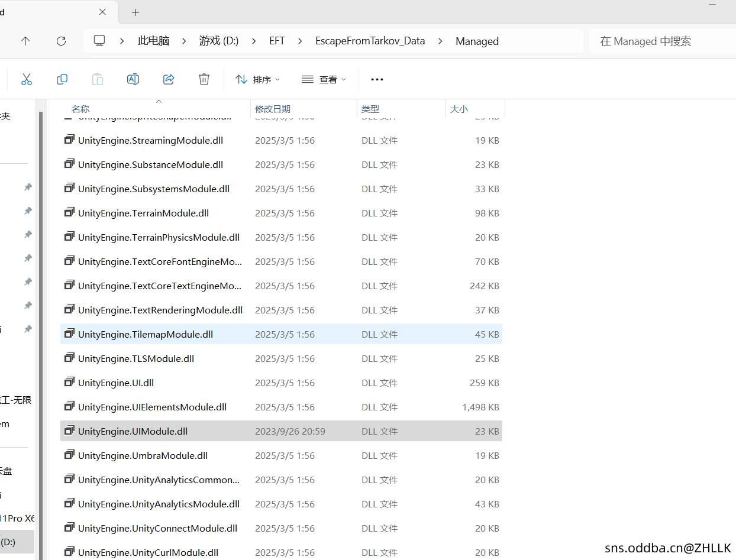Click the 1,498 KB size value

coord(480,407)
